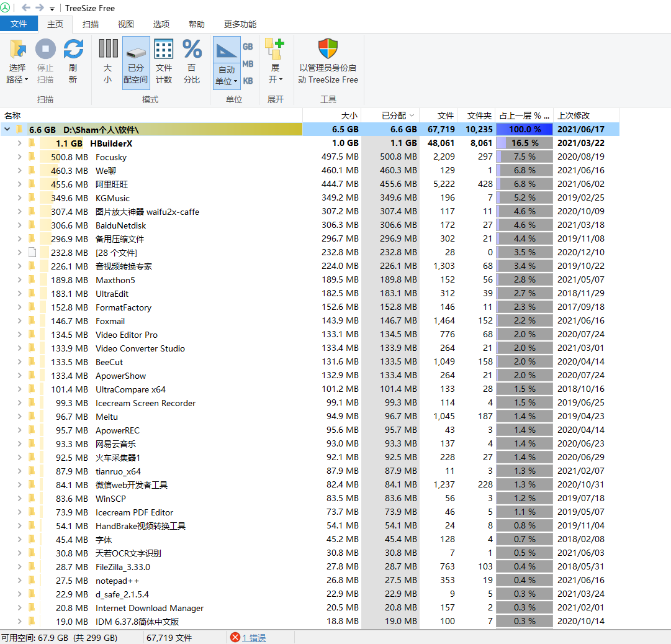The height and width of the screenshot is (644, 671).
Task: Open the Expand dropdown button
Action: coord(275,61)
